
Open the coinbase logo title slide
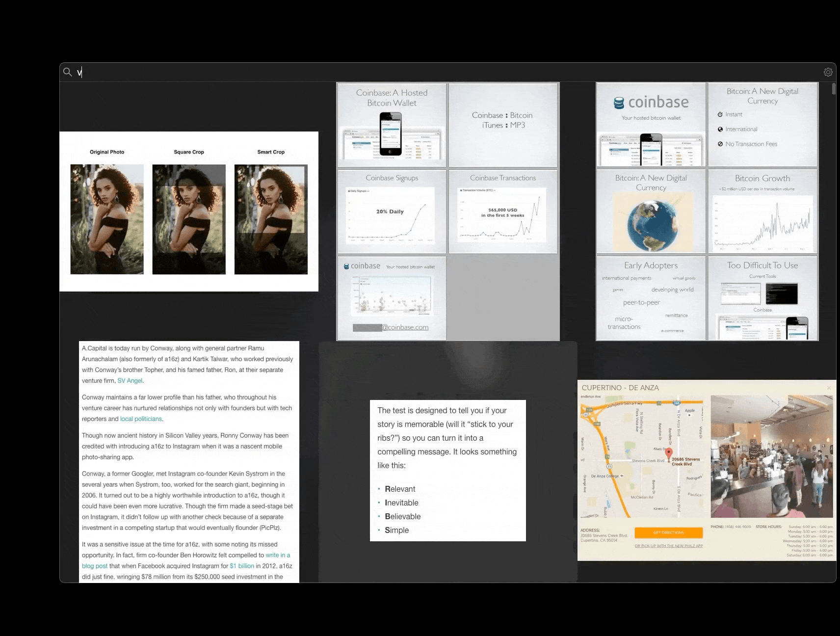click(651, 125)
